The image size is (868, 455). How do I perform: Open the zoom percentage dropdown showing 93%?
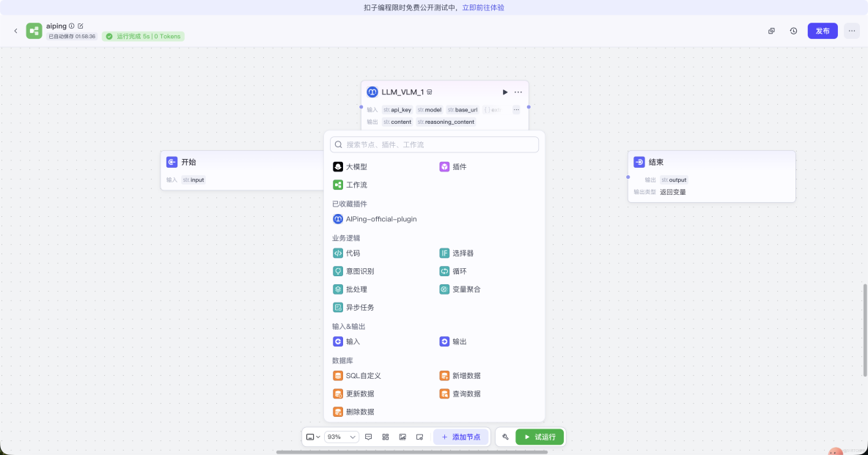[334, 437]
